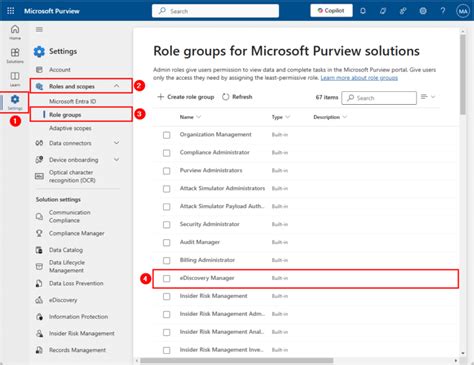Click the Optical character recognition icon
The width and height of the screenshot is (474, 365).
tap(39, 176)
